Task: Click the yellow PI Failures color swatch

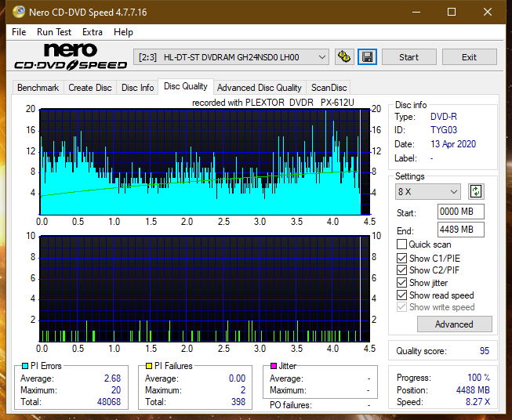Action: point(149,366)
